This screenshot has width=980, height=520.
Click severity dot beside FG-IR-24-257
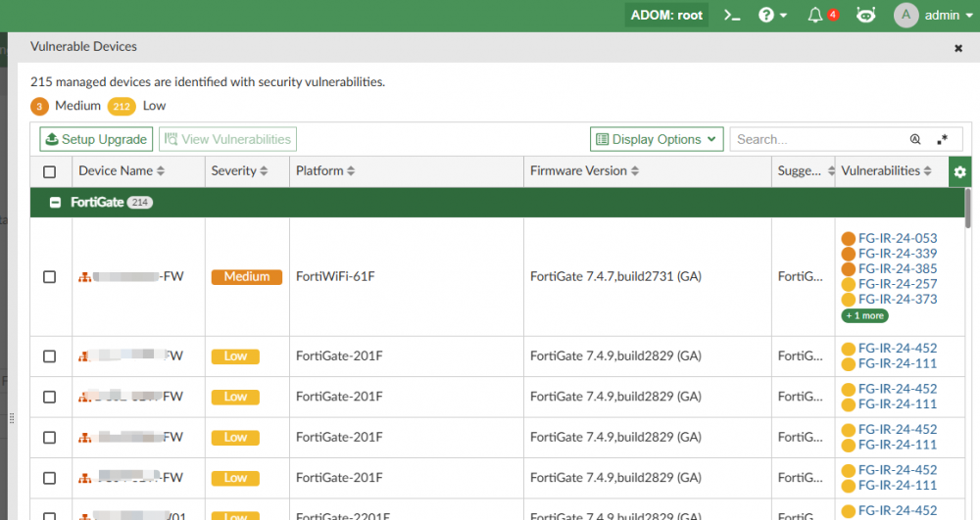(848, 284)
